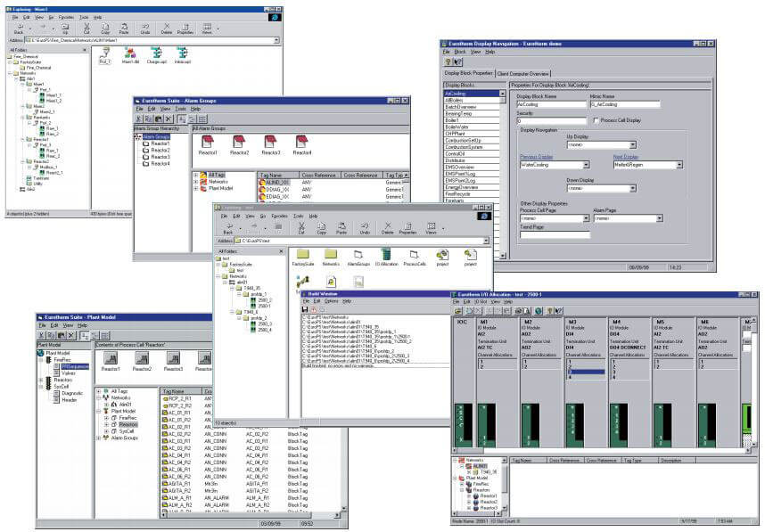Open the ProcessCells icon in test folder

[414, 257]
